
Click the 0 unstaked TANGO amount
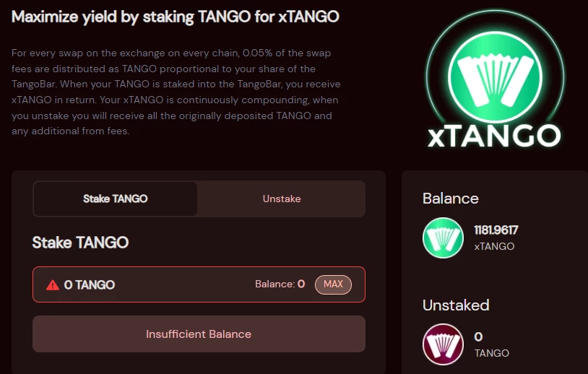(x=478, y=336)
